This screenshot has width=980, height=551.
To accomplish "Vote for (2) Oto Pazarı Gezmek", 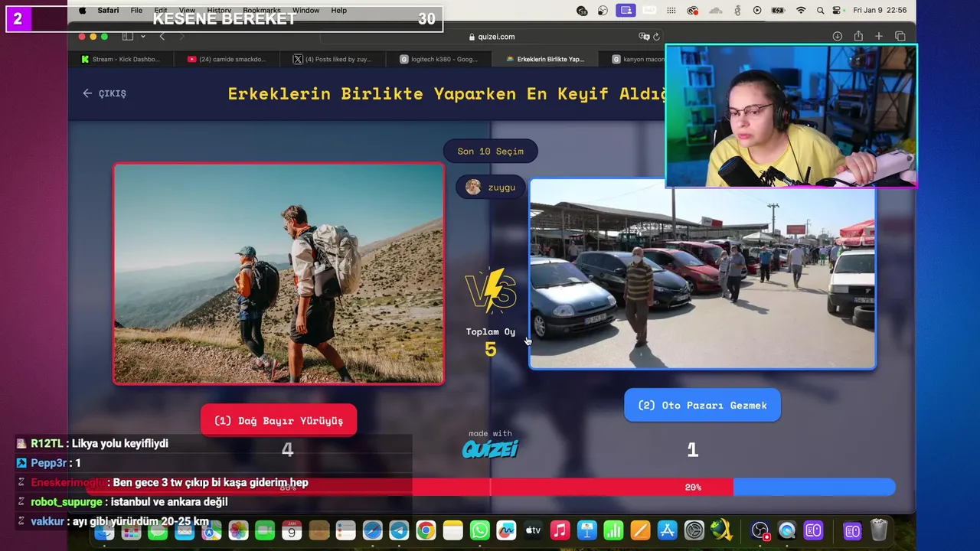I will click(x=702, y=405).
